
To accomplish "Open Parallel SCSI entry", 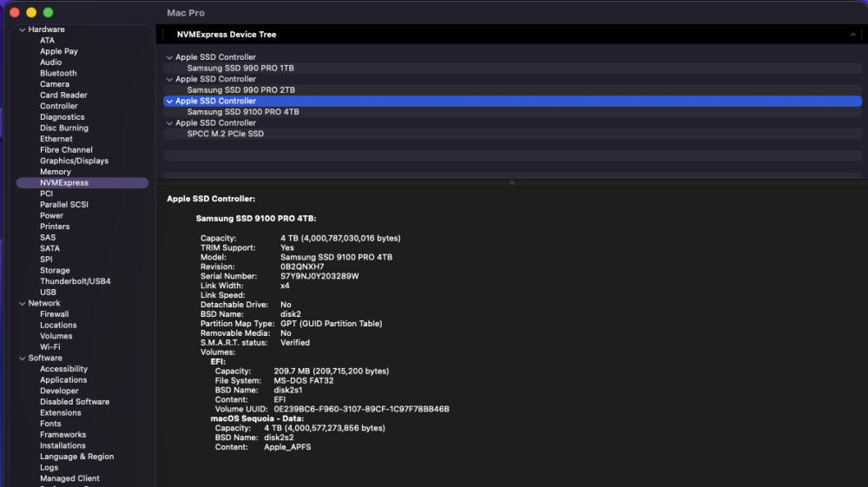I will click(x=64, y=205).
